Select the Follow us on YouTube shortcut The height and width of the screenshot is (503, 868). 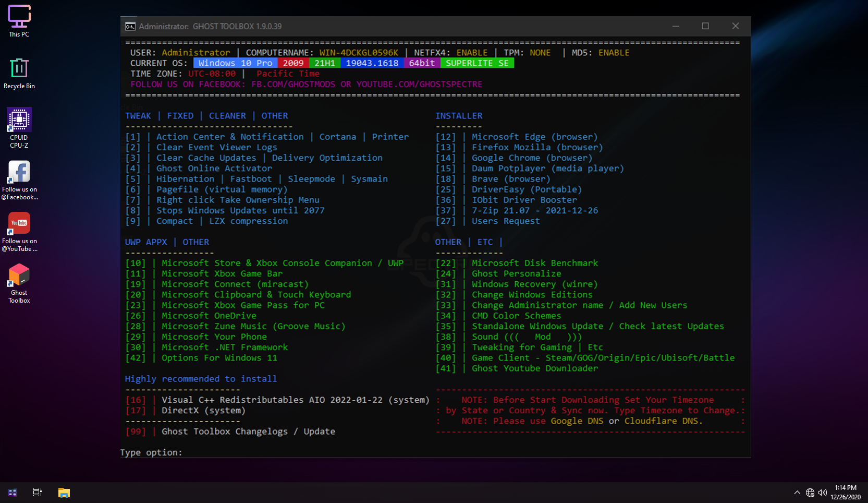point(19,232)
